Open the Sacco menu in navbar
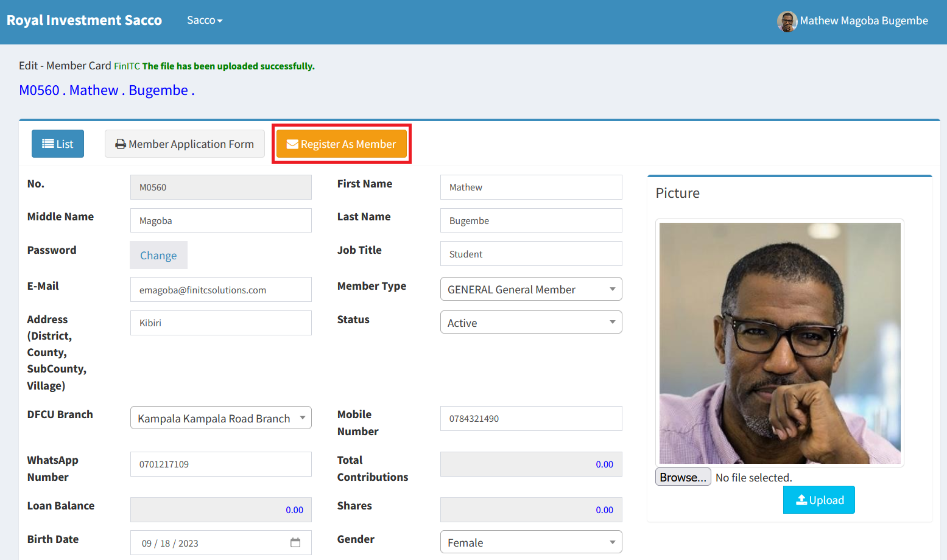 coord(205,20)
